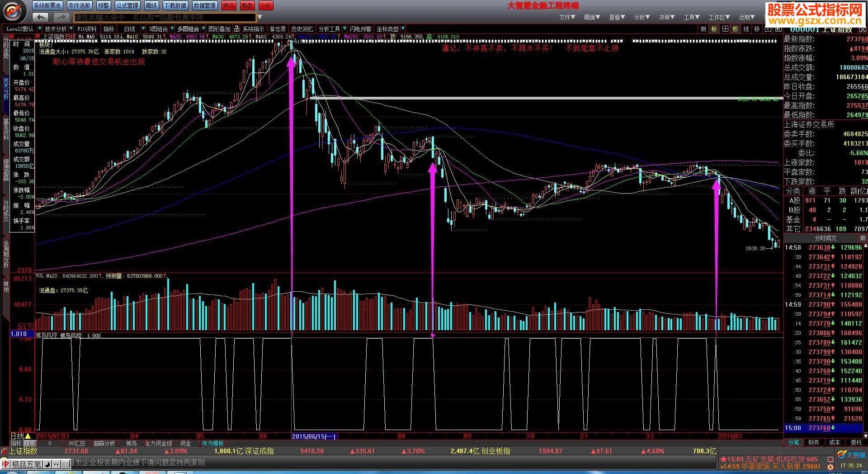Viewport: 868px width, 474px height.
Task: Click the 指标 toolbar item
Action: point(109,28)
